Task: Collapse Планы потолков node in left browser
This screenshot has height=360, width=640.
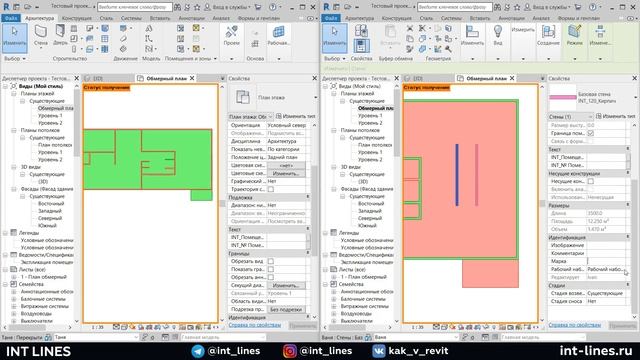Action: [x=13, y=130]
